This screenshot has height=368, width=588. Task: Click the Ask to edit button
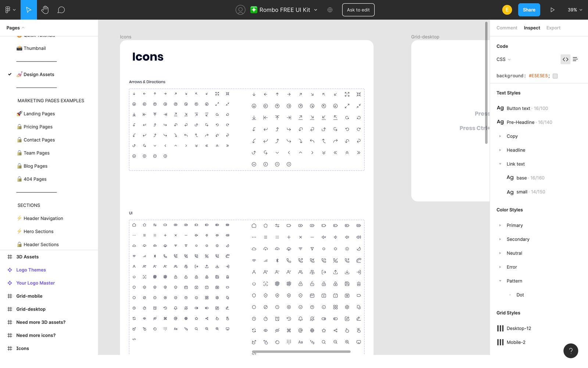pos(358,10)
